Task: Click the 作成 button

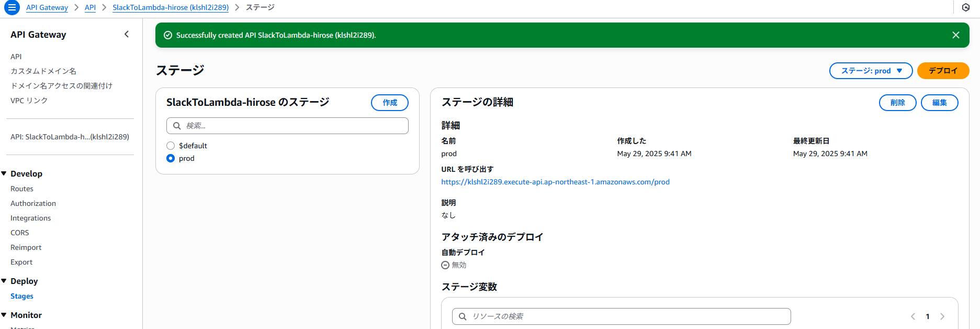Action: pos(390,103)
